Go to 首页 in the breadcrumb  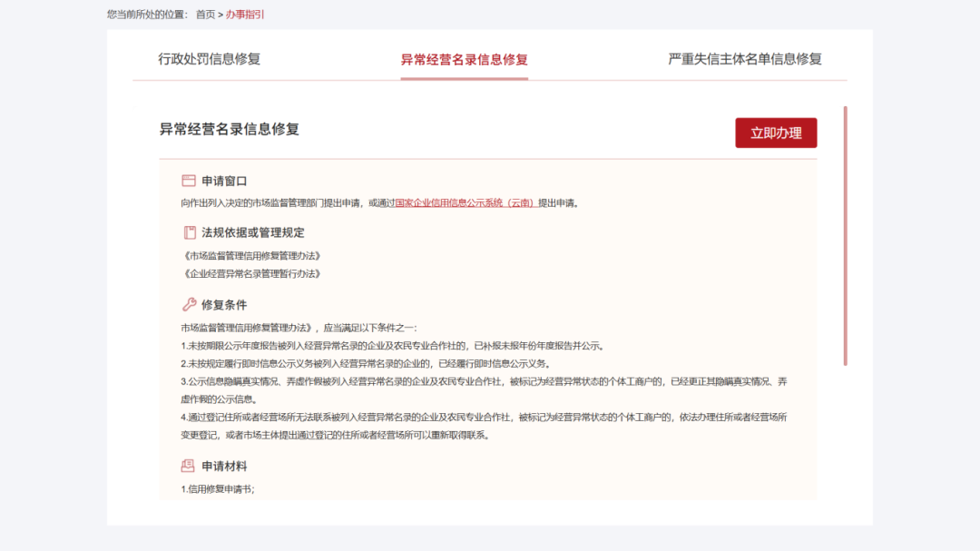206,15
